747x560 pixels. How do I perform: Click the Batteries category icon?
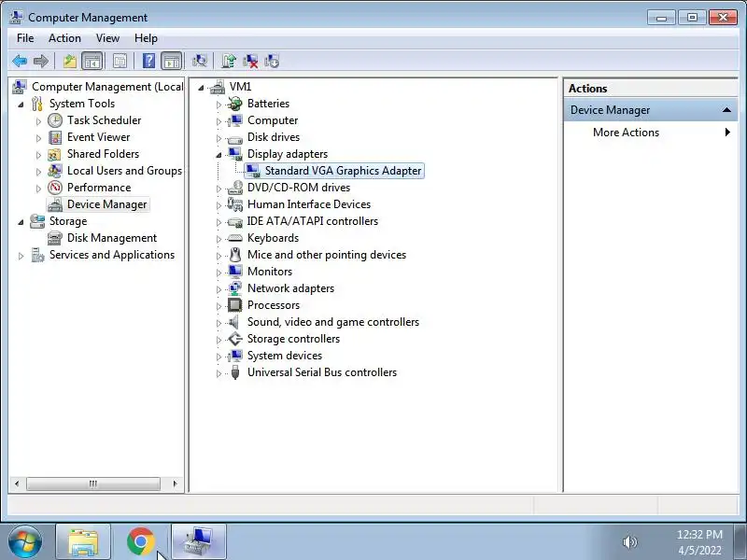click(234, 104)
